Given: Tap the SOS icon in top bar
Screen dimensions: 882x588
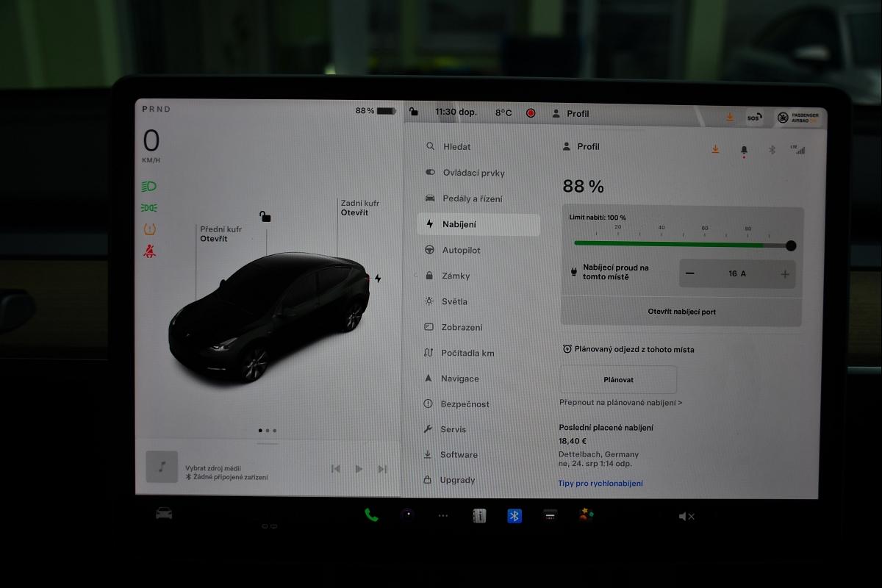Looking at the screenshot, I should point(753,118).
